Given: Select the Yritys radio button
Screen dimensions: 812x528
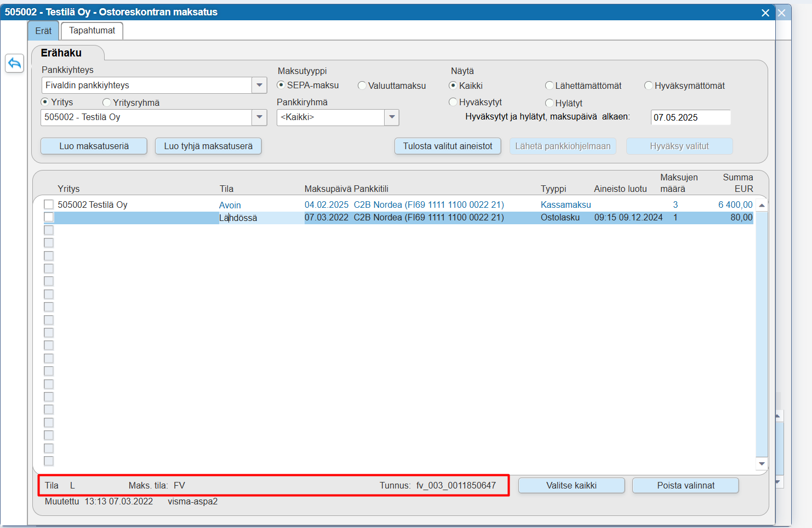Looking at the screenshot, I should click(45, 102).
